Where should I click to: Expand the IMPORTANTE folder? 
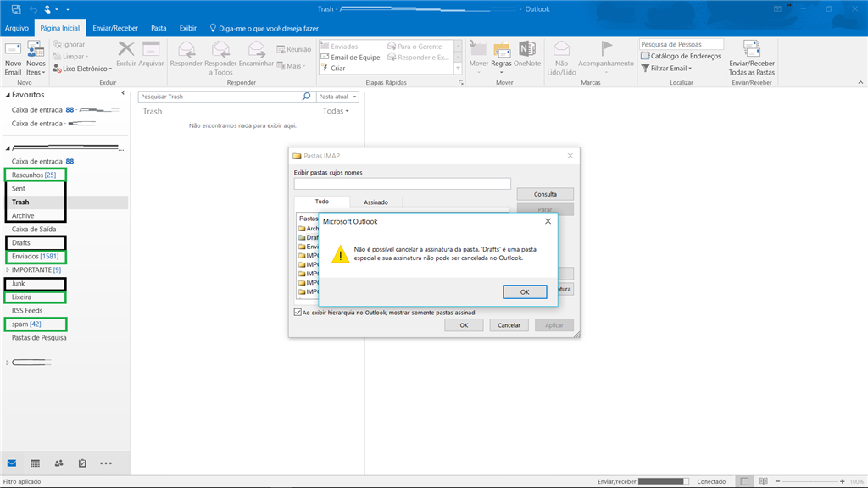(x=8, y=270)
